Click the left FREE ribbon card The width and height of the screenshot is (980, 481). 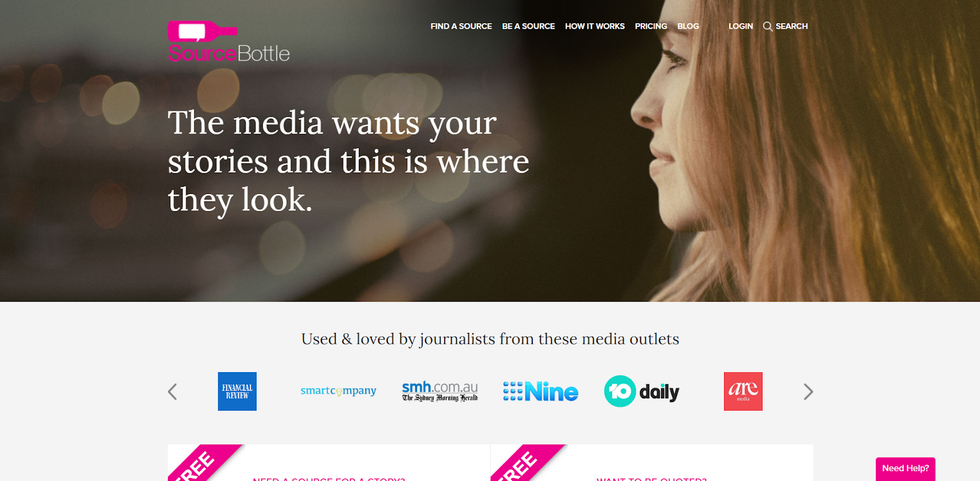pyautogui.click(x=329, y=463)
